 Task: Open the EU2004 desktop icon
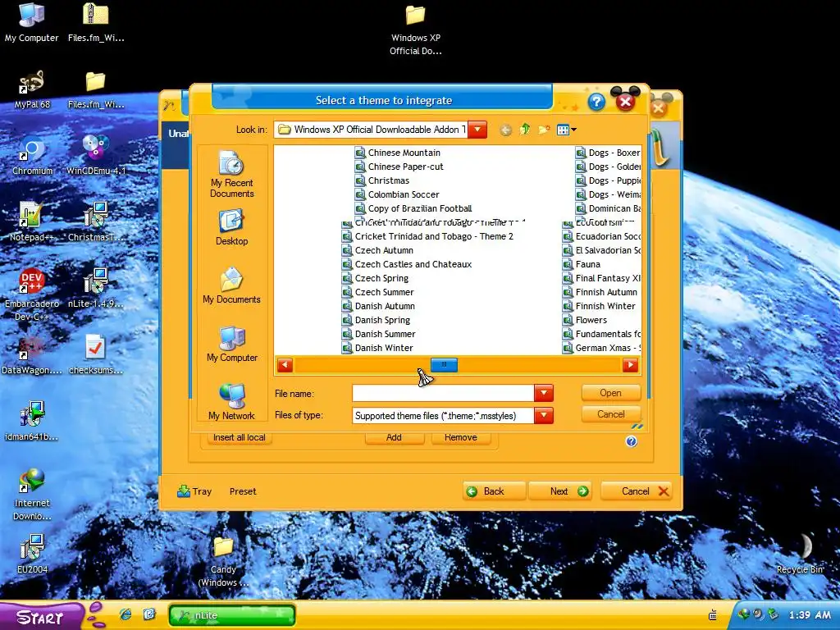pyautogui.click(x=32, y=554)
